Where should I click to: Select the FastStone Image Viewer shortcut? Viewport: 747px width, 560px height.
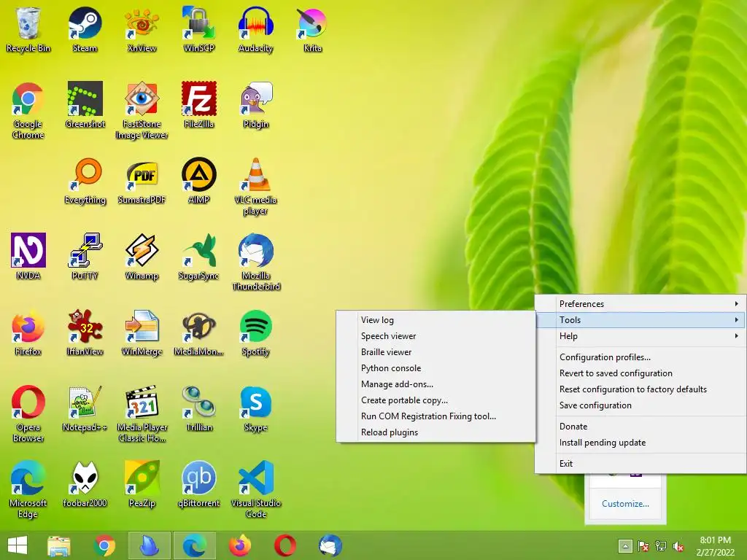(x=142, y=111)
